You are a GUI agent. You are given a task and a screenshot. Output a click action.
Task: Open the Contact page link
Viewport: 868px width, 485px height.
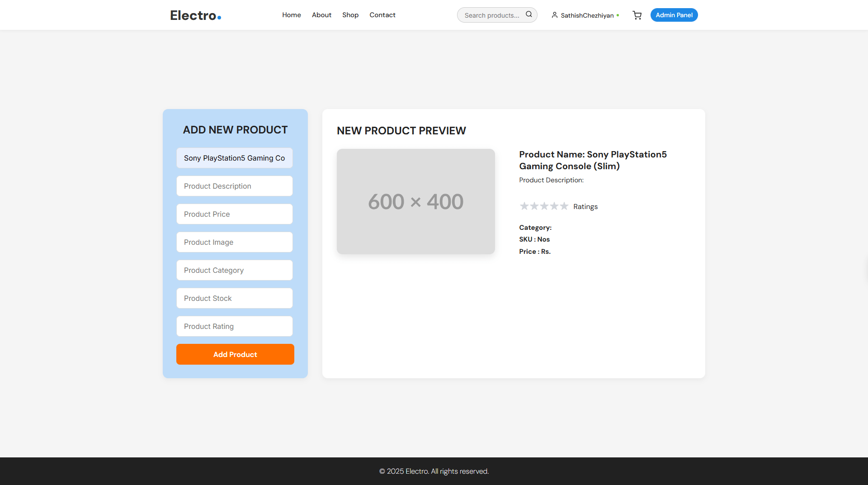pyautogui.click(x=382, y=15)
